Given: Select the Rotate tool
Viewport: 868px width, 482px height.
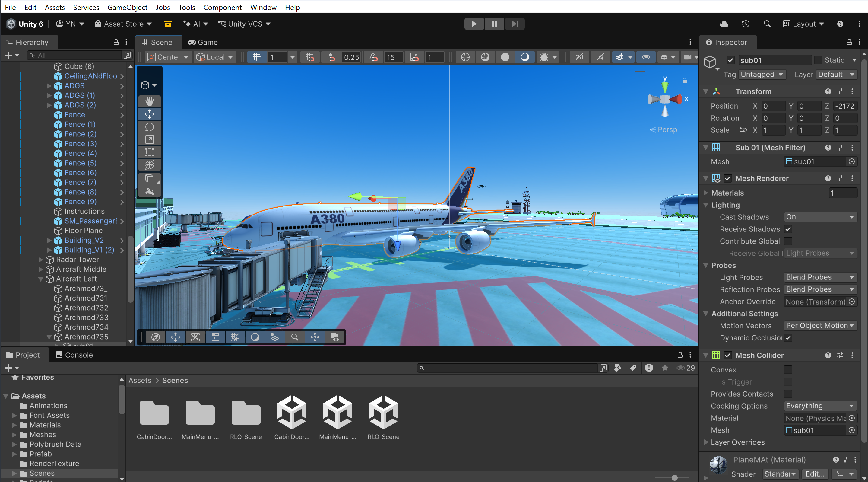Looking at the screenshot, I should [x=149, y=127].
